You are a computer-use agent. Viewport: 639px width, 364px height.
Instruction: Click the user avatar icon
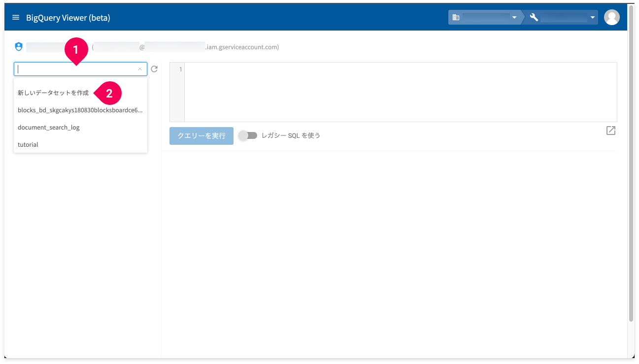[612, 17]
